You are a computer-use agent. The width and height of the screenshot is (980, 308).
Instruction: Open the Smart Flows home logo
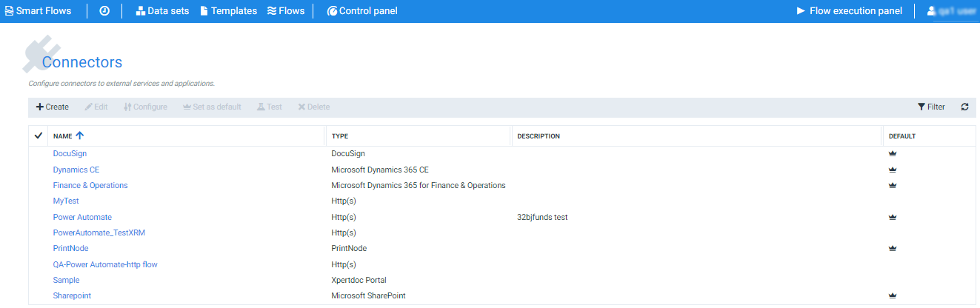click(x=38, y=11)
